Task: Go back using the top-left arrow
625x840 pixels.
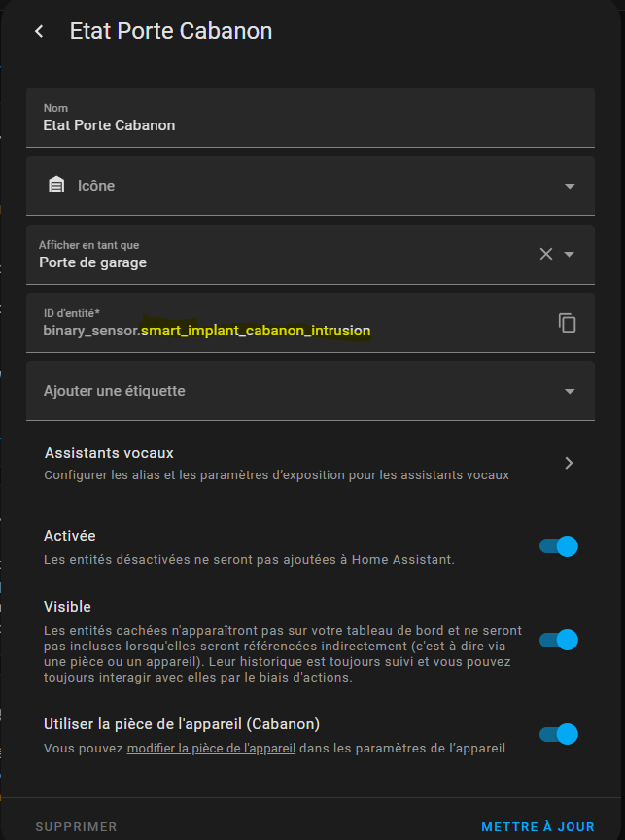Action: (x=39, y=31)
